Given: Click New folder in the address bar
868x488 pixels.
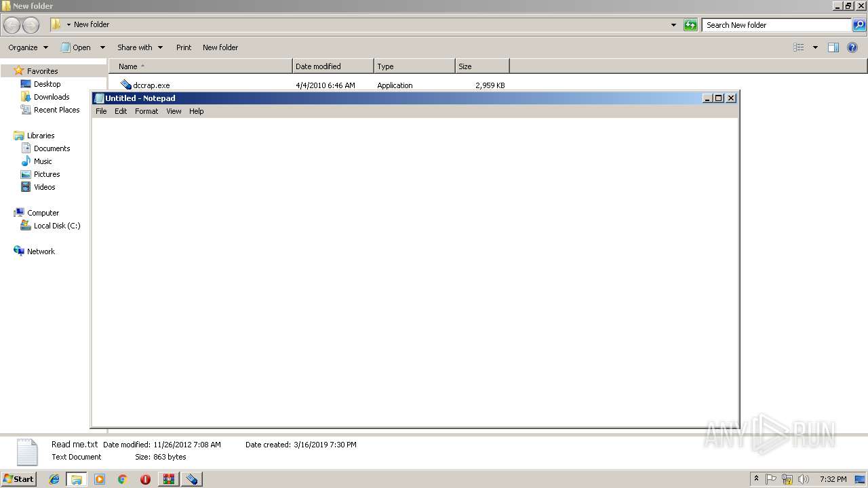Looking at the screenshot, I should click(x=92, y=25).
